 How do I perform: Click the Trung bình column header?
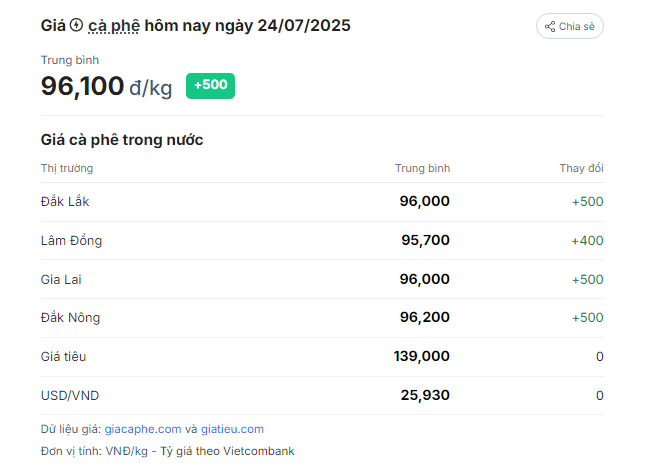[x=422, y=168]
